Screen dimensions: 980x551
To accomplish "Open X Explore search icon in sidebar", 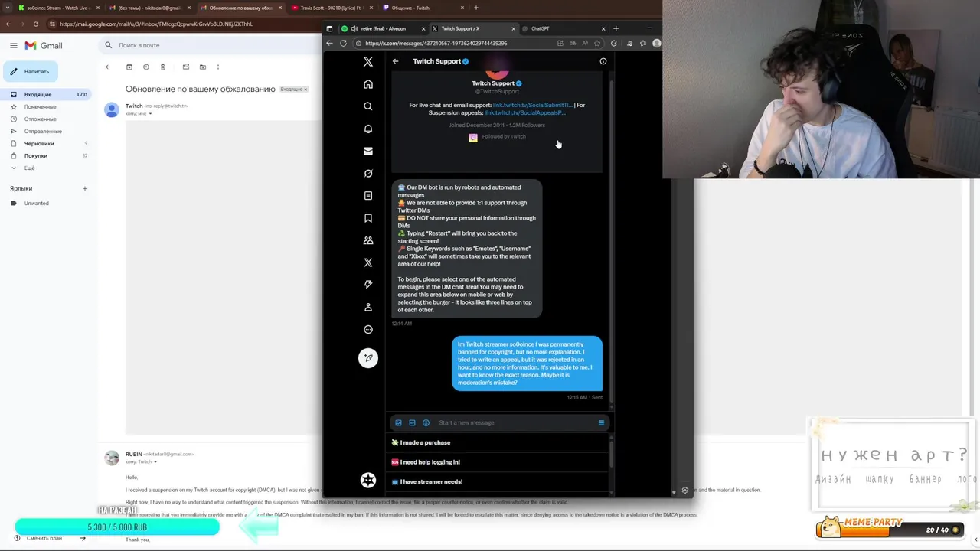I will (368, 106).
